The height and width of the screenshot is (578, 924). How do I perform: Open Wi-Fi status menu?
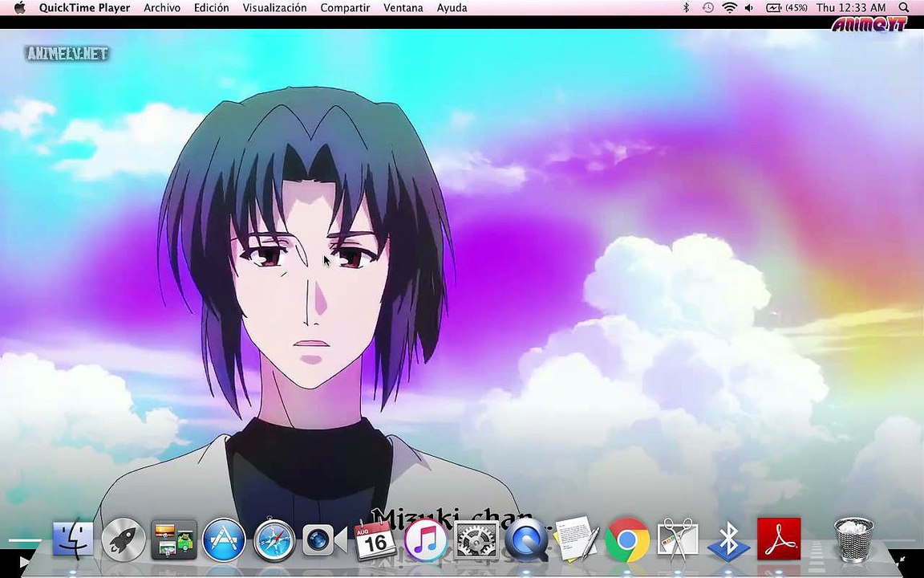[x=730, y=8]
